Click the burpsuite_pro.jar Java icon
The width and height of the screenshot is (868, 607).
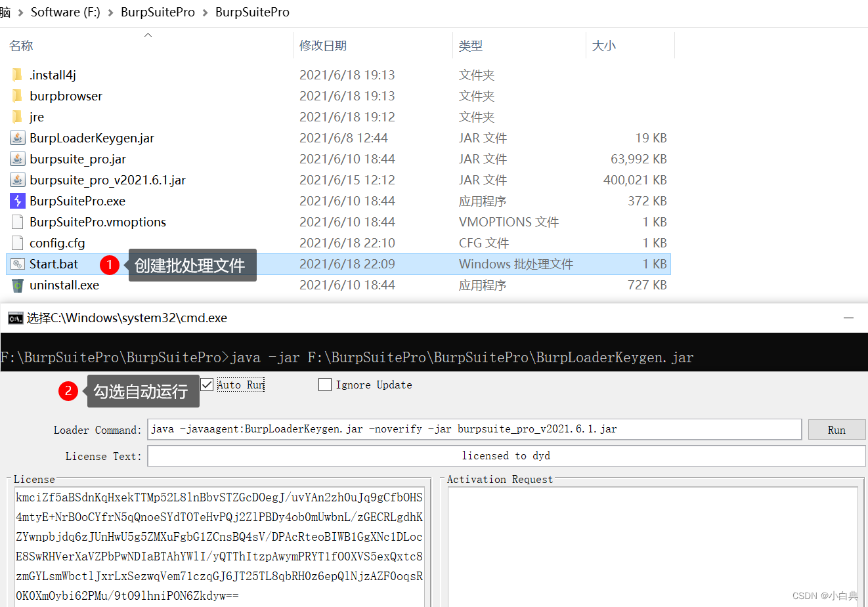(18, 159)
